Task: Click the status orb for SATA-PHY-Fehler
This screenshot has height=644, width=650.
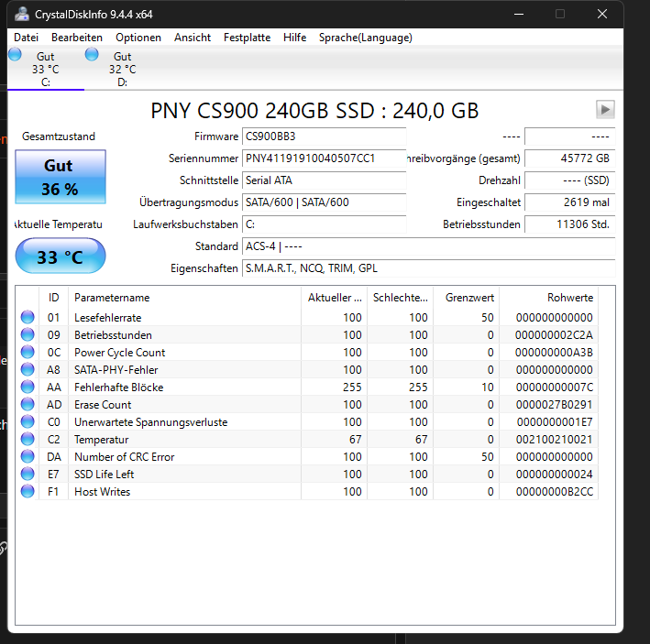Action: tap(28, 369)
